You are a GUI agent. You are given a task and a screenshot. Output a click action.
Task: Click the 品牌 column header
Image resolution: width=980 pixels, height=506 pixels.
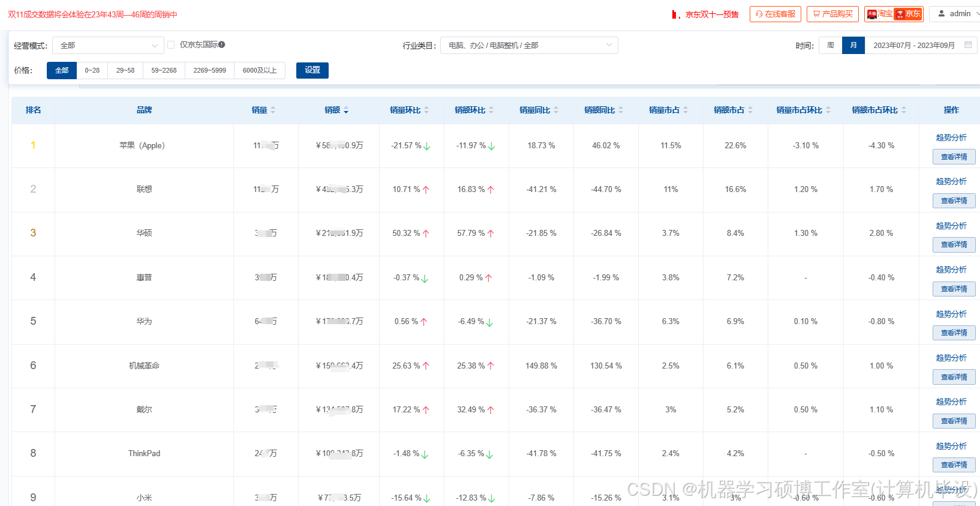point(144,110)
